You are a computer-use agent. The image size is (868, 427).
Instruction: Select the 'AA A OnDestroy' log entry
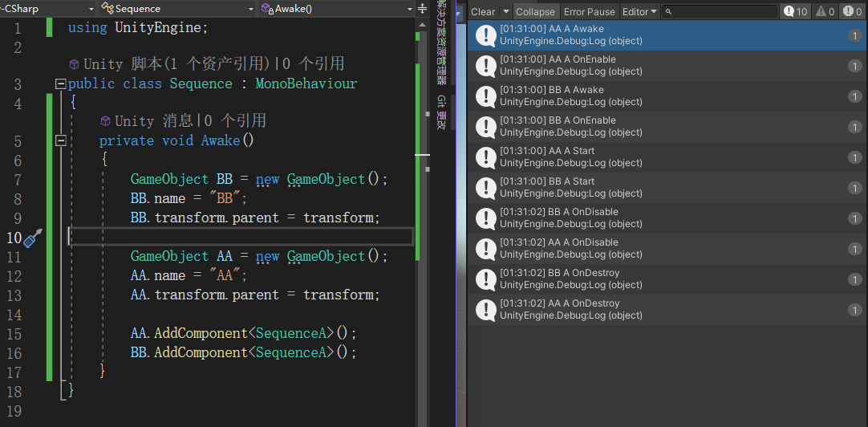coord(667,310)
